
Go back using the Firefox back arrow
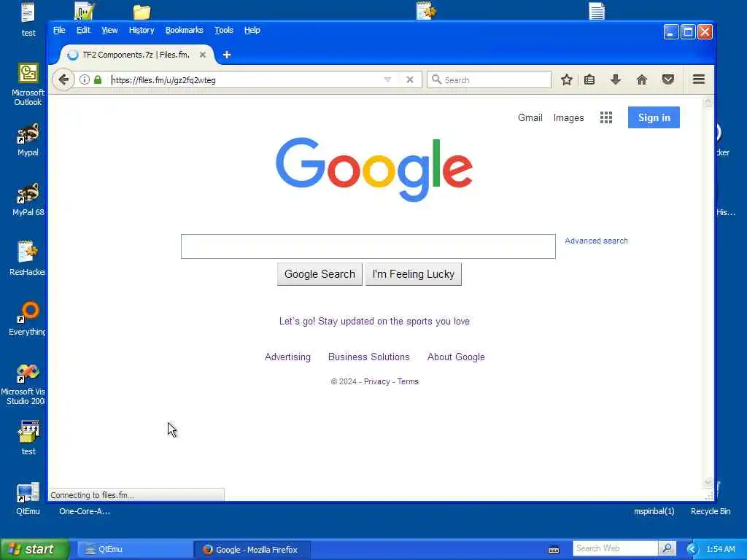[x=64, y=79]
